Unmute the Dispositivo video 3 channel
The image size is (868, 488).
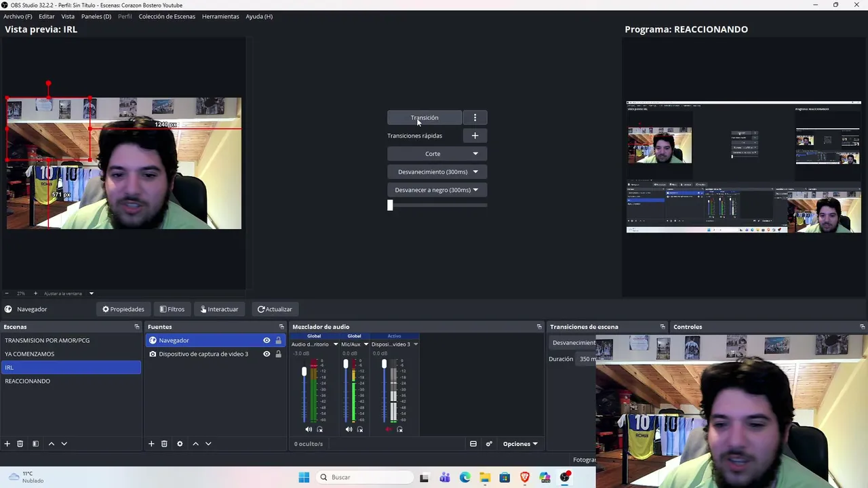click(389, 430)
